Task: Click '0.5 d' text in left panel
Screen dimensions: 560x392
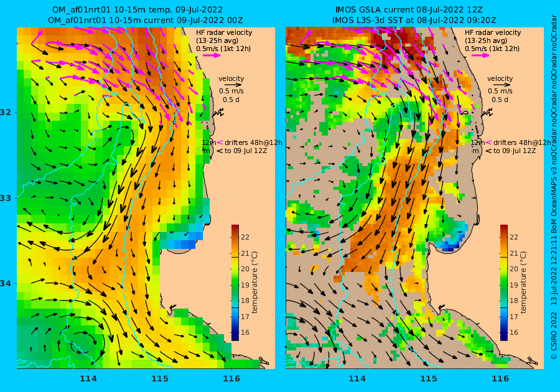Action: (231, 100)
